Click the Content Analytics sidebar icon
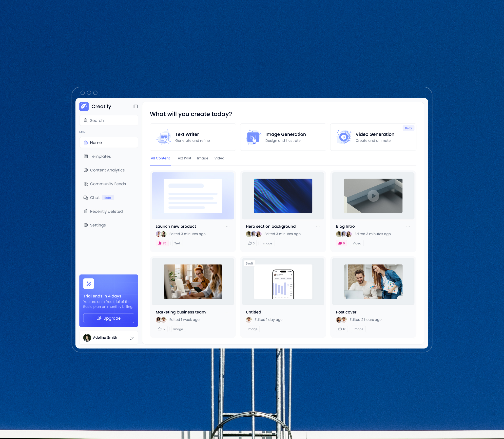 pos(86,170)
